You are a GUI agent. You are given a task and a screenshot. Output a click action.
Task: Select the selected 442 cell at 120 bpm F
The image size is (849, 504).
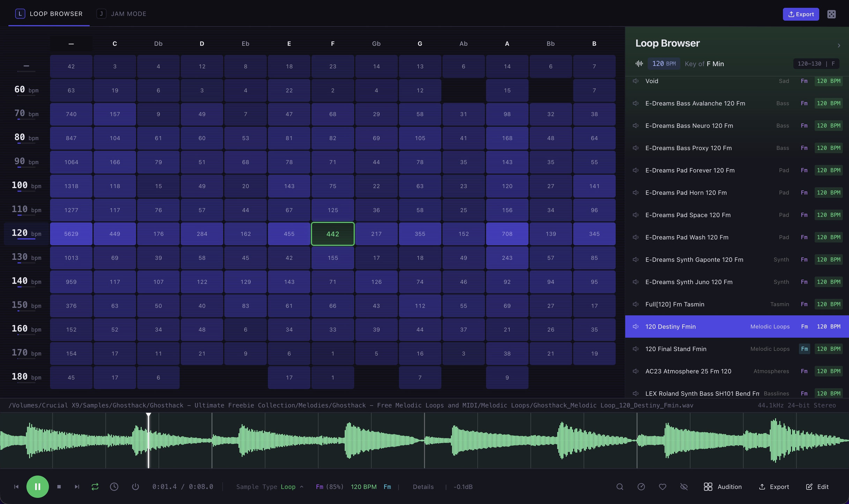(333, 234)
